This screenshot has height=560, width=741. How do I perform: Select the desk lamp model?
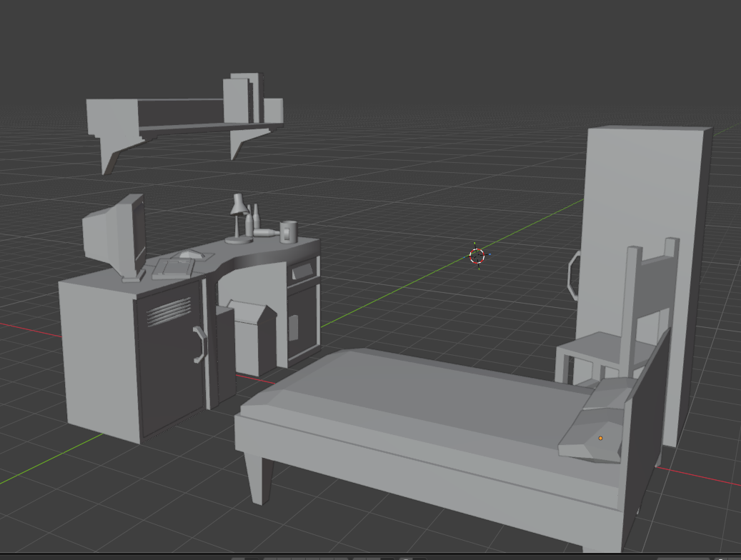(239, 219)
